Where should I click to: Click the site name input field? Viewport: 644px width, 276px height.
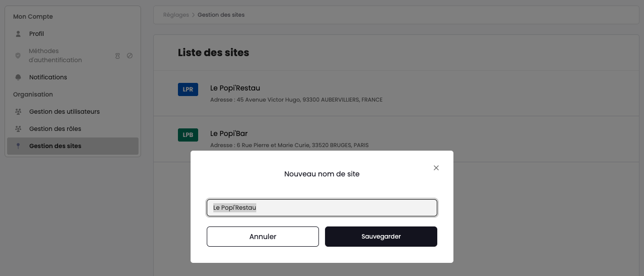[x=322, y=208]
